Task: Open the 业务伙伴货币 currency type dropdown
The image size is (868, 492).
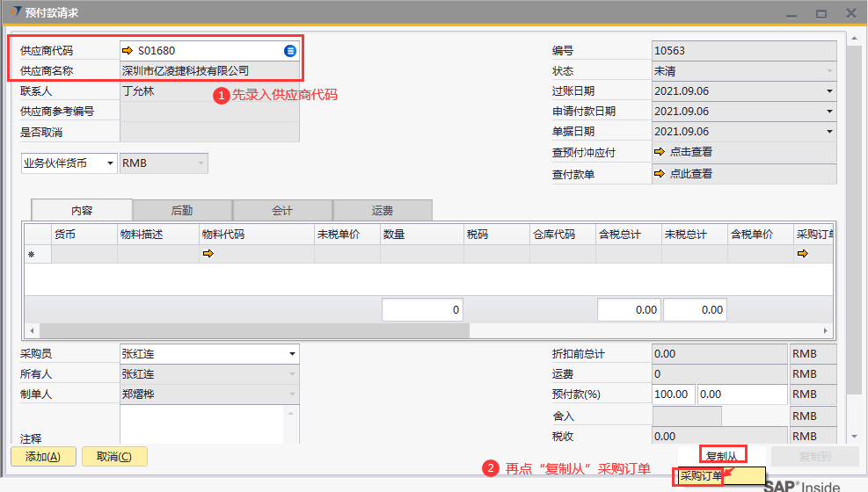Action: (69, 163)
